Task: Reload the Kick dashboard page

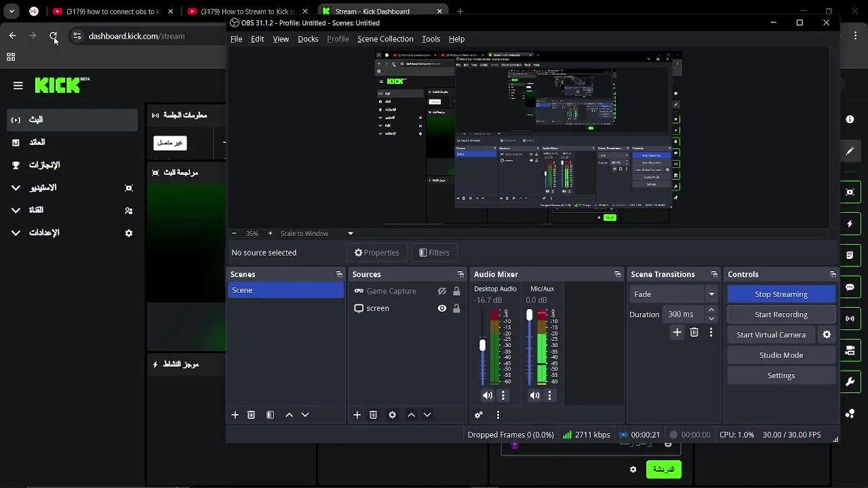Action: pos(54,36)
